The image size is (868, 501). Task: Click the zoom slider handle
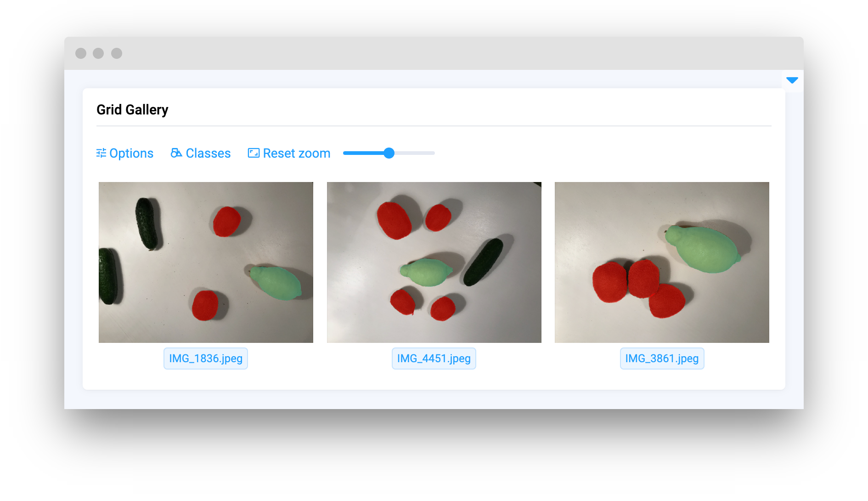coord(389,153)
